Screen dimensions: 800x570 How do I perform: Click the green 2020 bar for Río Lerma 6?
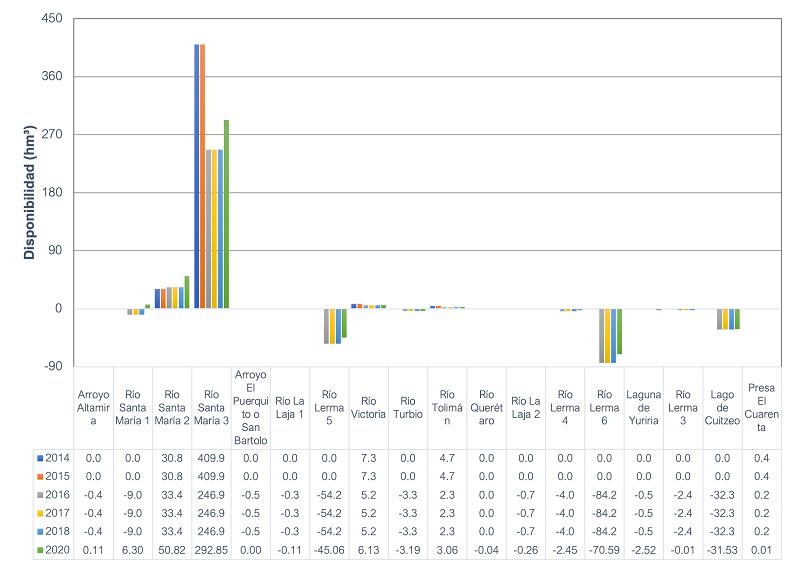(x=619, y=331)
